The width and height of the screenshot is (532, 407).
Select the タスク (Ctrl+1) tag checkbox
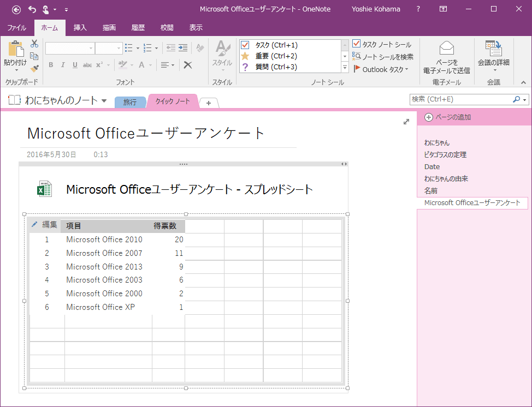click(245, 45)
